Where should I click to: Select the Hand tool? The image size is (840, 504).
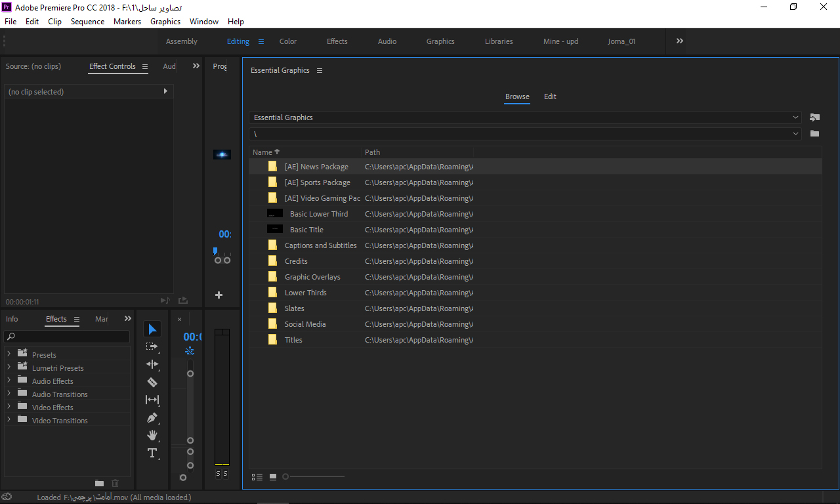pyautogui.click(x=152, y=435)
